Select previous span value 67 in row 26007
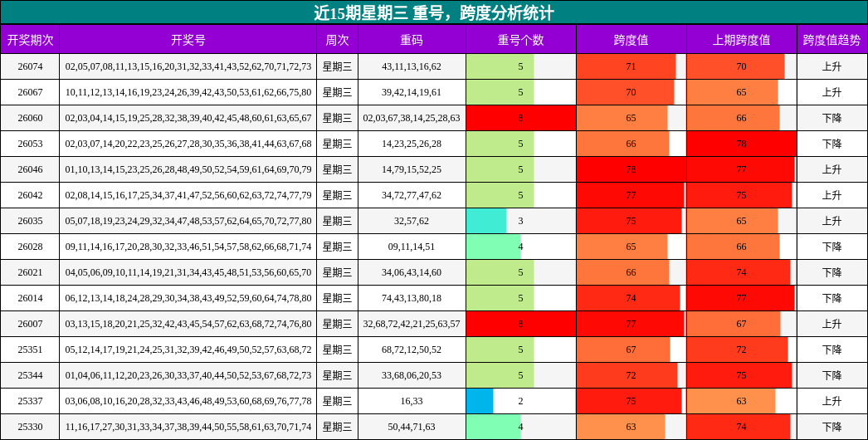868x440 pixels. tap(741, 324)
